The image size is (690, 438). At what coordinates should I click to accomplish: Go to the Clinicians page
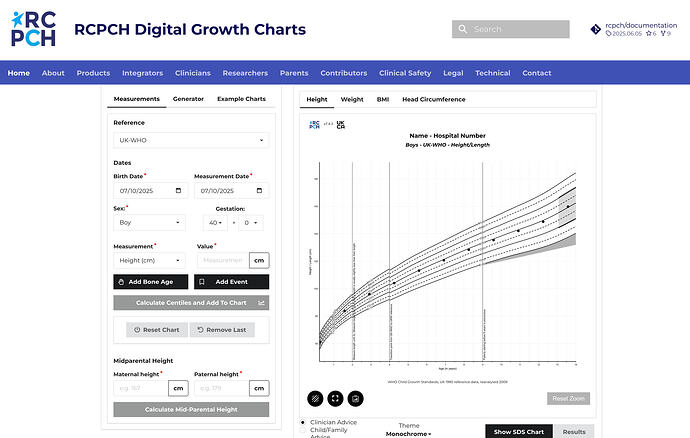[193, 73]
